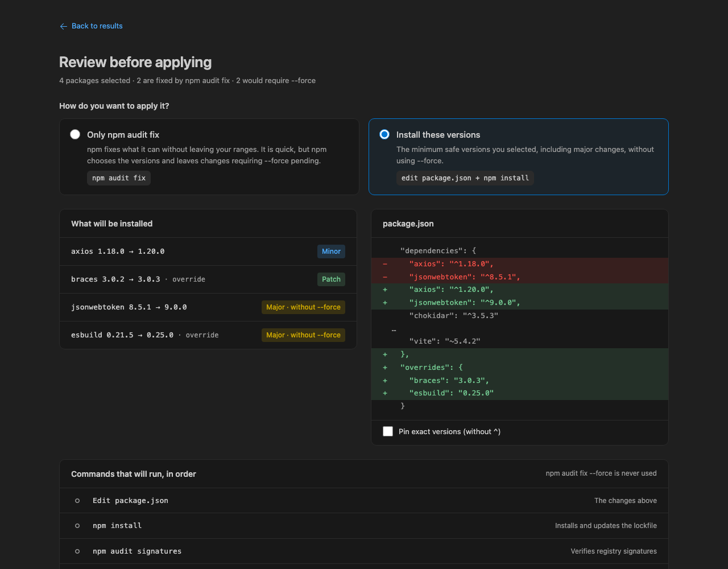
Task: Click the added "esbuild": "0.25.0" line
Action: point(520,393)
